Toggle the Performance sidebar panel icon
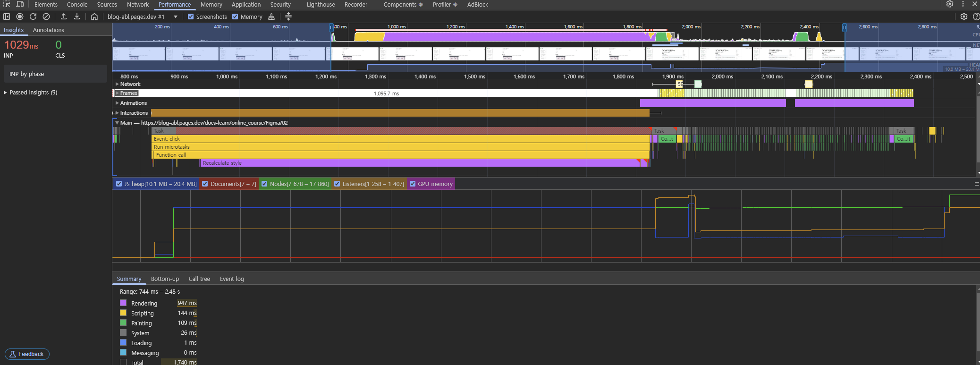This screenshot has height=365, width=980. [7, 17]
